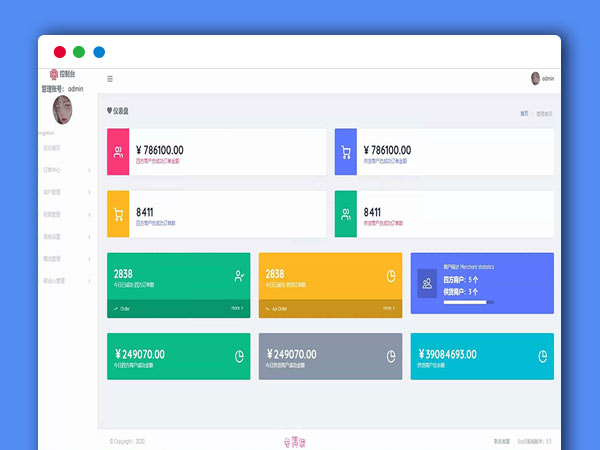Click 'more' link on yellow Api Order card
Screen dimensions: 600x450
(389, 309)
